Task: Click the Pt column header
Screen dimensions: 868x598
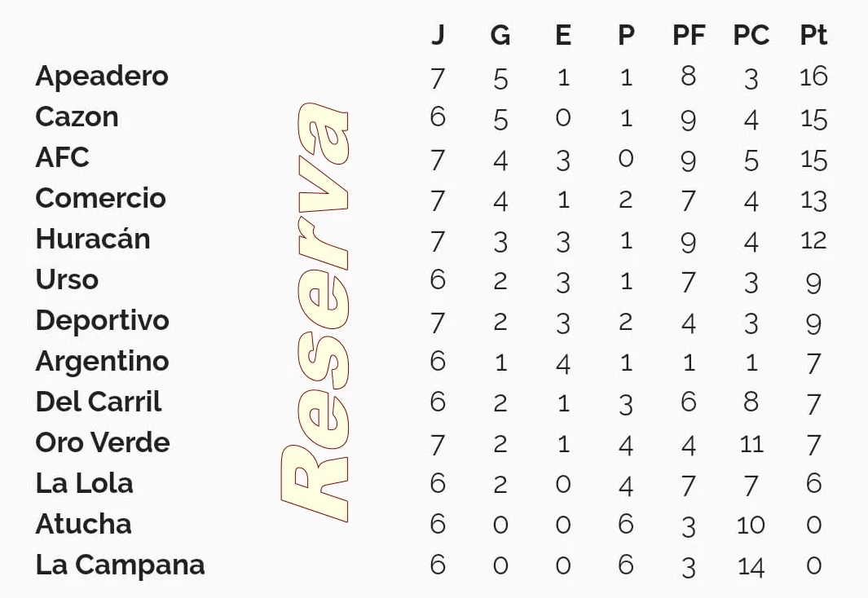Action: click(x=813, y=35)
